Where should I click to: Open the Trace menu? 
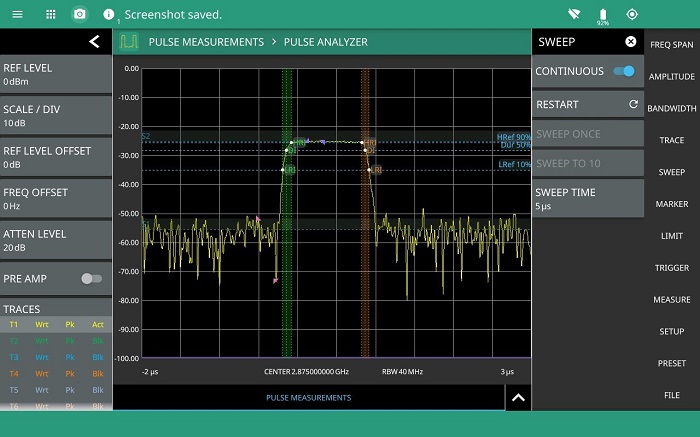(671, 140)
